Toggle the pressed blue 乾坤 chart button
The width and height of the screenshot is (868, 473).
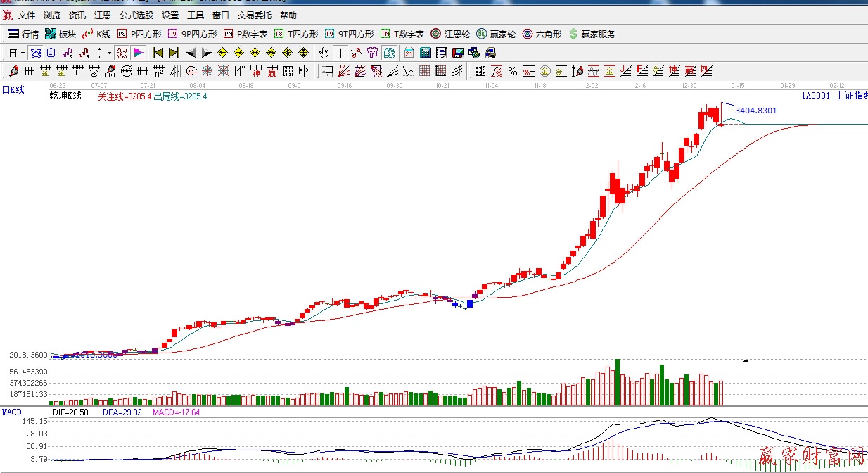(35, 53)
